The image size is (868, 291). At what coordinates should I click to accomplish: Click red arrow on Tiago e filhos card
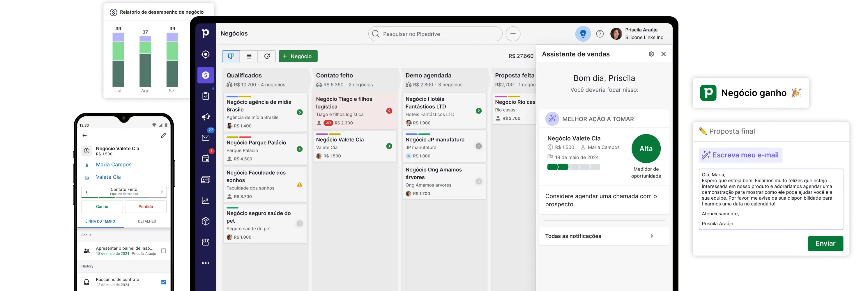389,111
